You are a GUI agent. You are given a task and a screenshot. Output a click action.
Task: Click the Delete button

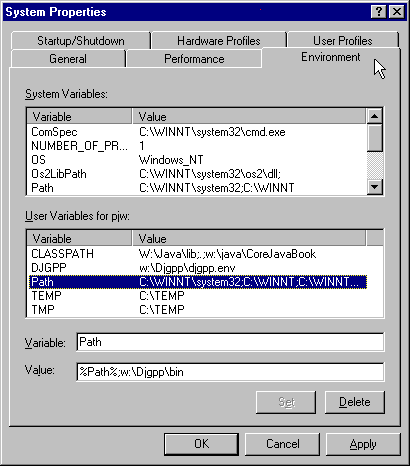(355, 402)
